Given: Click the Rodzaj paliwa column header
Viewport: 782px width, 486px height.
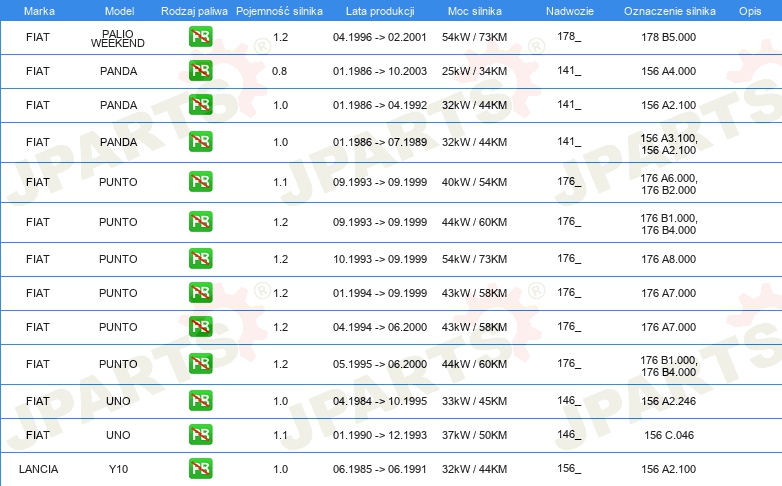Looking at the screenshot, I should (194, 11).
